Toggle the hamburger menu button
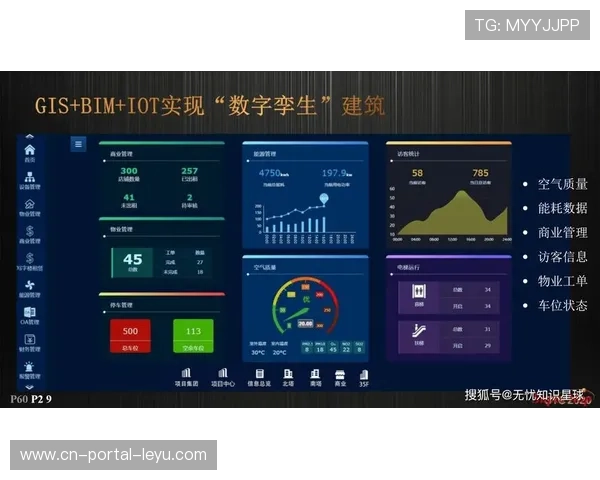 tap(78, 144)
